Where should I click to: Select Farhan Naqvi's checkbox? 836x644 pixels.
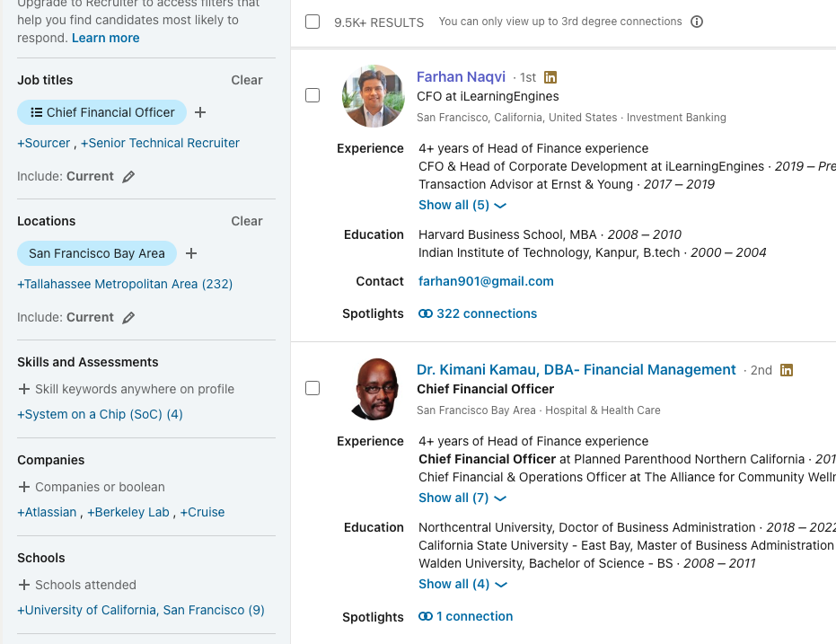[312, 95]
